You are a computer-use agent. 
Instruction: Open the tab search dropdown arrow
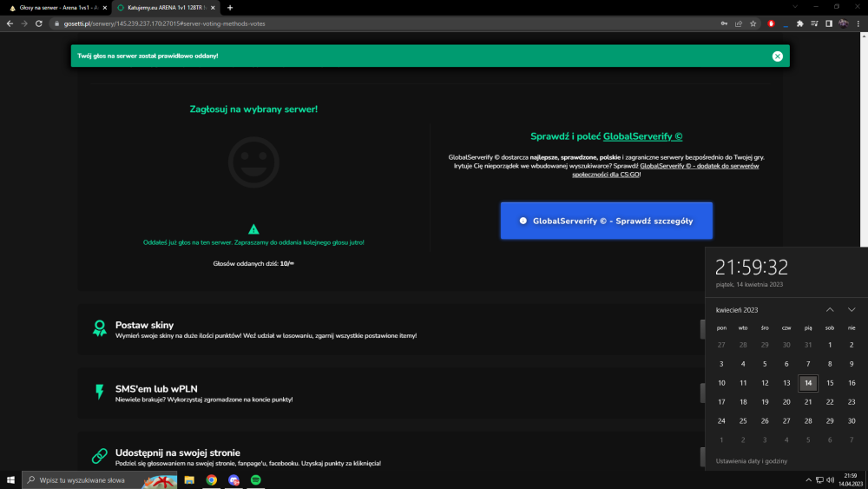click(795, 7)
